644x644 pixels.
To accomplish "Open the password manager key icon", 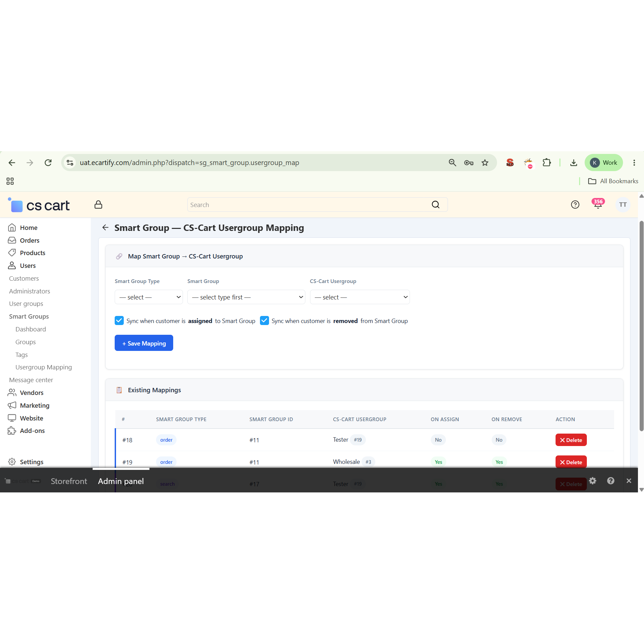I will (x=468, y=163).
